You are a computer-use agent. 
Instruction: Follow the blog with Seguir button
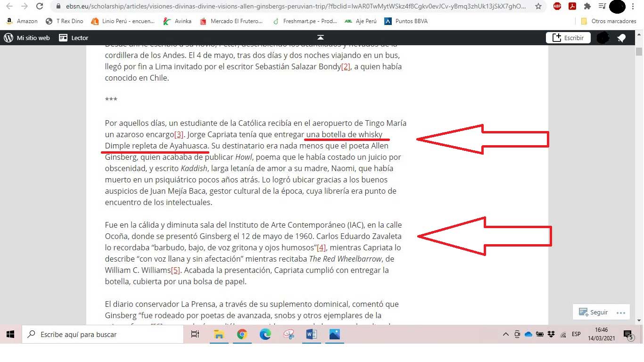click(x=594, y=313)
